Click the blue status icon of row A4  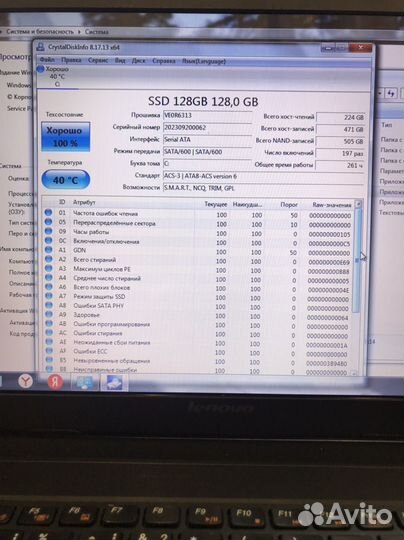pyautogui.click(x=49, y=277)
